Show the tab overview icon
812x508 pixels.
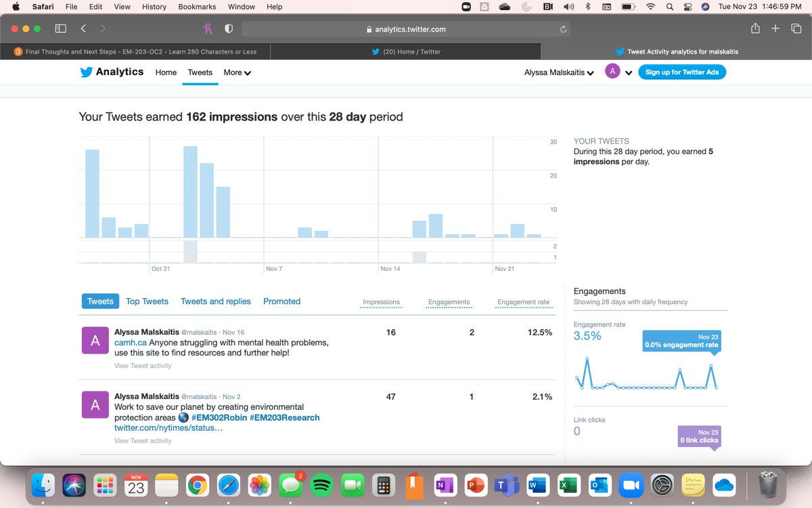click(796, 28)
